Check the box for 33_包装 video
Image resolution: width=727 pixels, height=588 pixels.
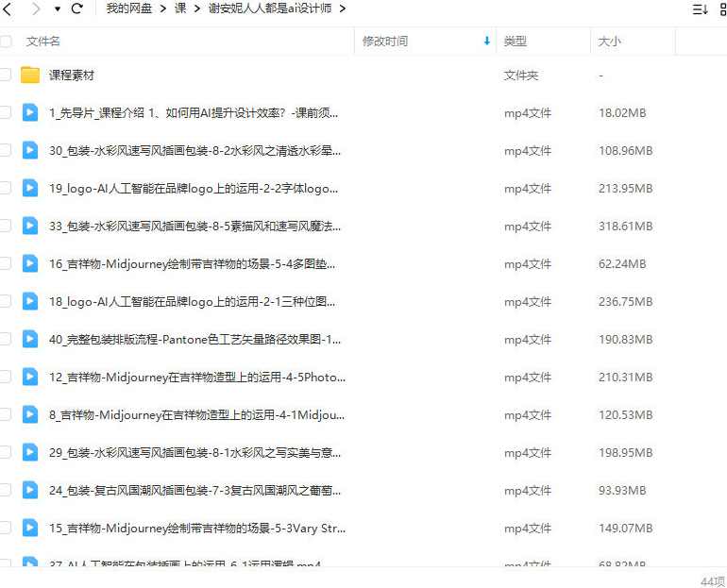6,226
